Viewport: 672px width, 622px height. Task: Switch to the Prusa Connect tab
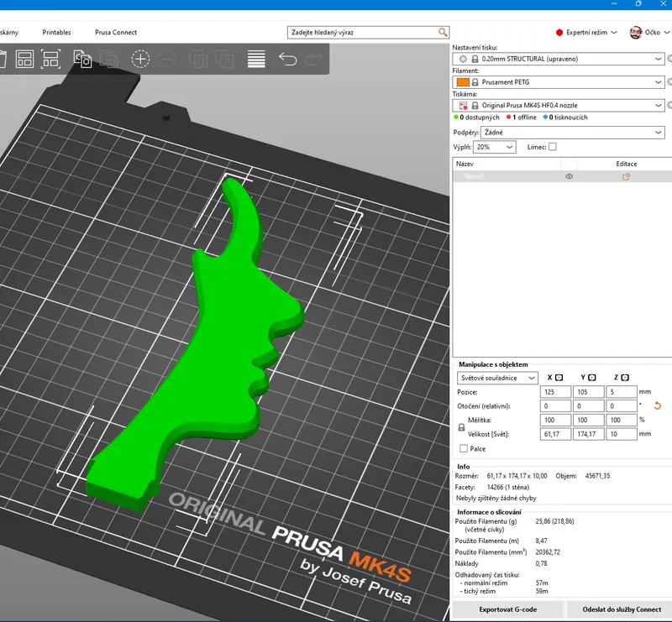click(x=116, y=33)
